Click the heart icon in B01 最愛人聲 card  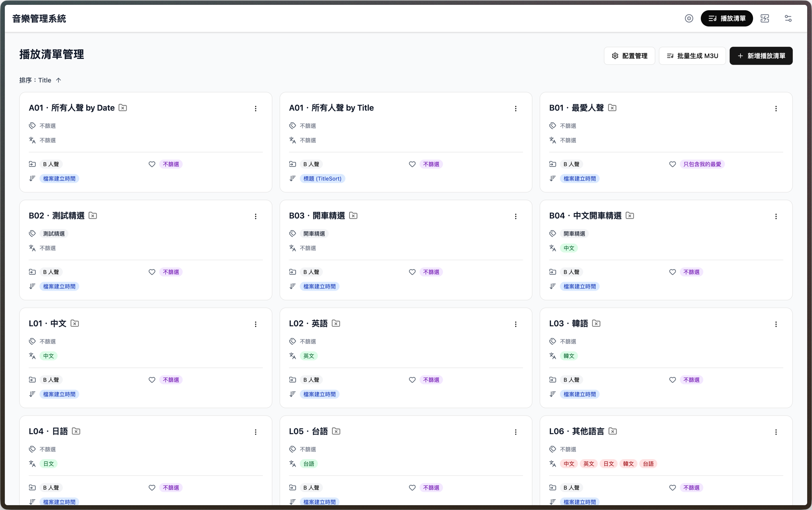coord(672,164)
